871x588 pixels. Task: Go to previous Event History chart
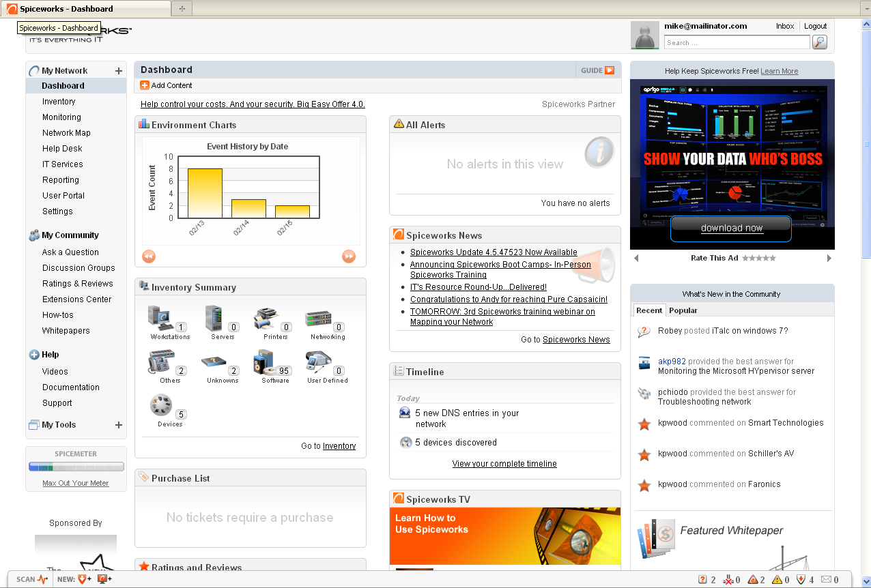[149, 256]
